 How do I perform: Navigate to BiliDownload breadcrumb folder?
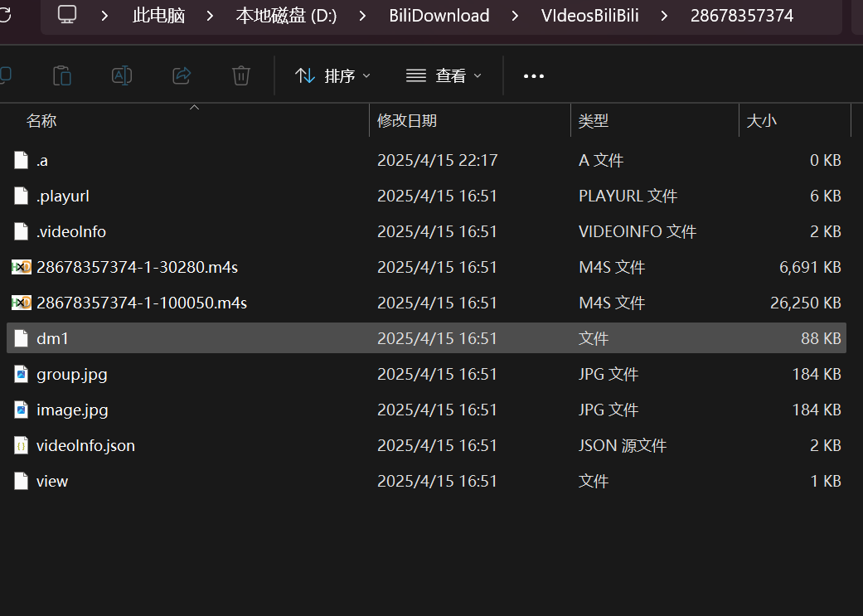click(x=439, y=16)
